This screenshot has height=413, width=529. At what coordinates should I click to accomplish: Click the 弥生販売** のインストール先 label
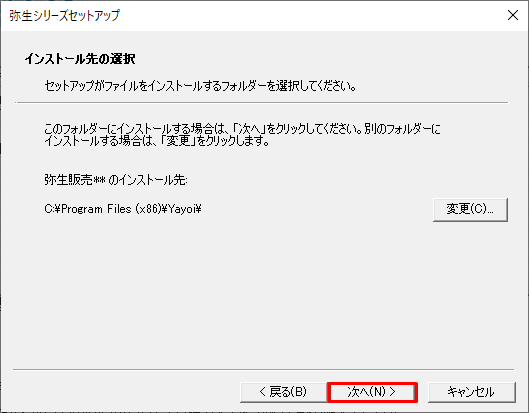coord(116,180)
